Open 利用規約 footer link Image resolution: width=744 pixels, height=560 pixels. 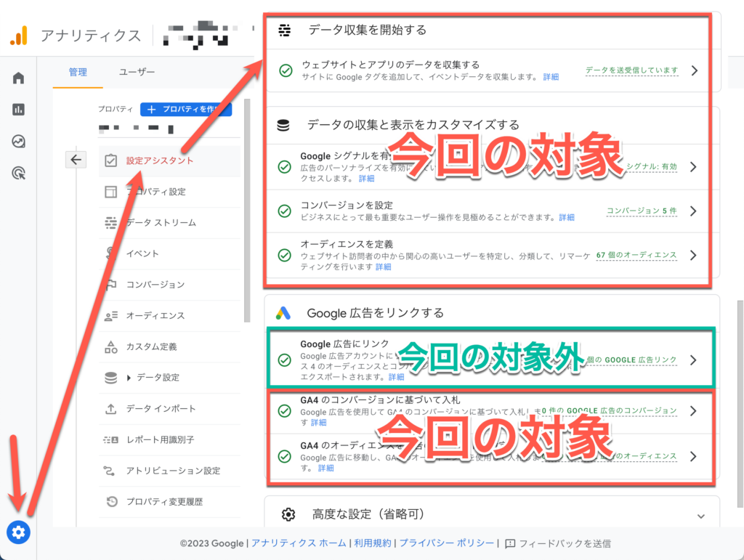click(x=373, y=543)
